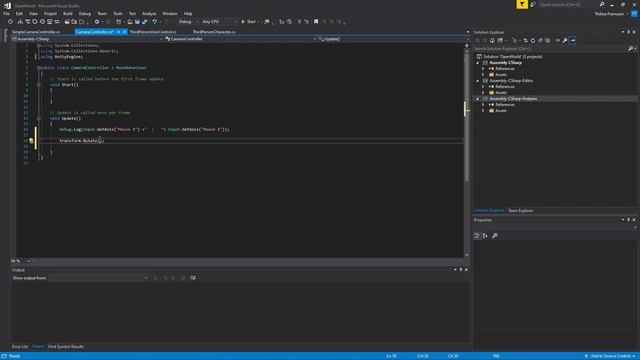Switch to ThirdPersonCharacter.cs tab
The width and height of the screenshot is (640, 360).
214,32
